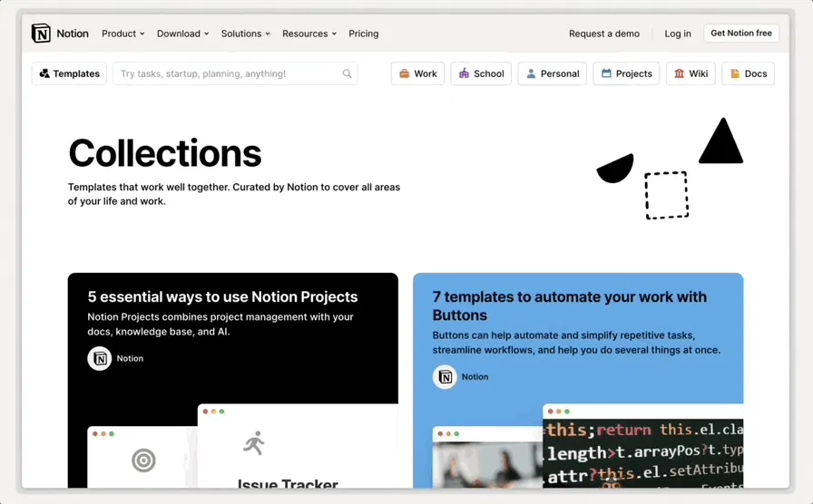
Task: Click Notion avatar in black Projects card
Action: [100, 358]
